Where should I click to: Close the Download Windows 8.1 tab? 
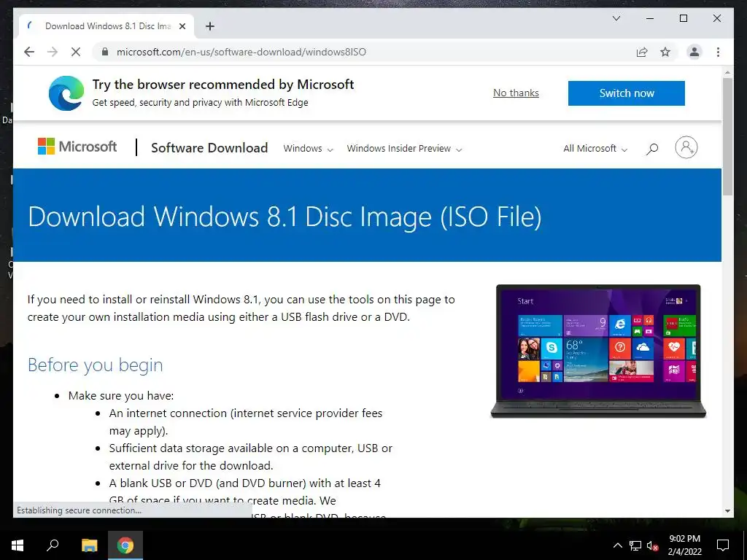coord(182,26)
